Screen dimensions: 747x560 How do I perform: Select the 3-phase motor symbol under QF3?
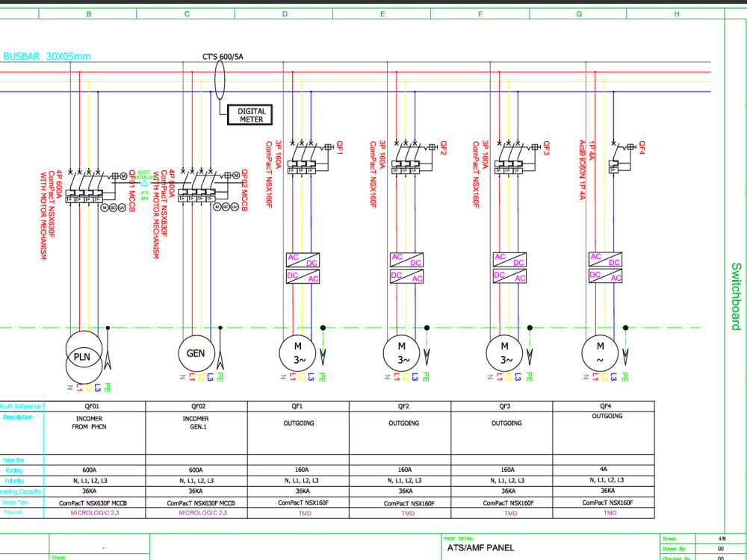504,353
